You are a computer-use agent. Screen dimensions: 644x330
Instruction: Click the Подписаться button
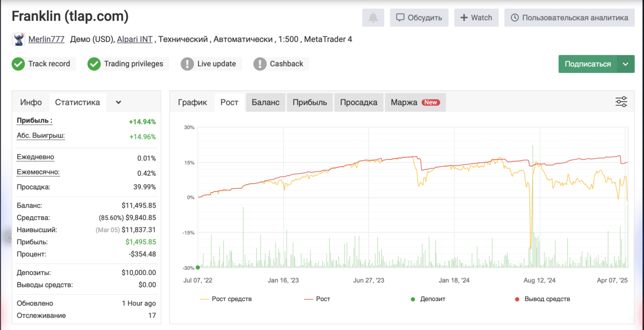(x=588, y=64)
